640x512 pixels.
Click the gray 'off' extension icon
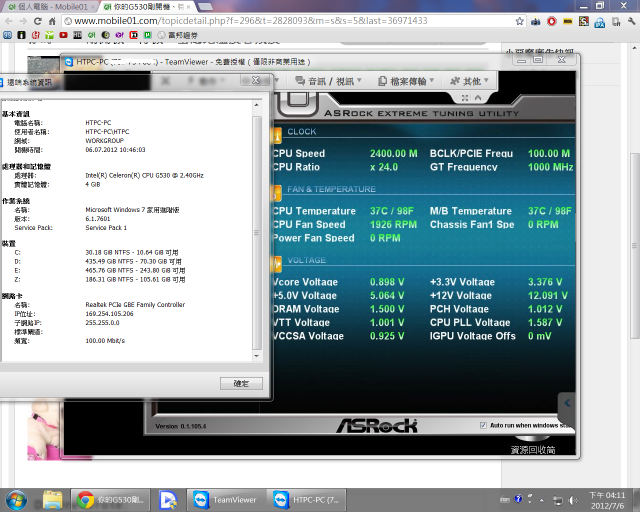tap(616, 21)
